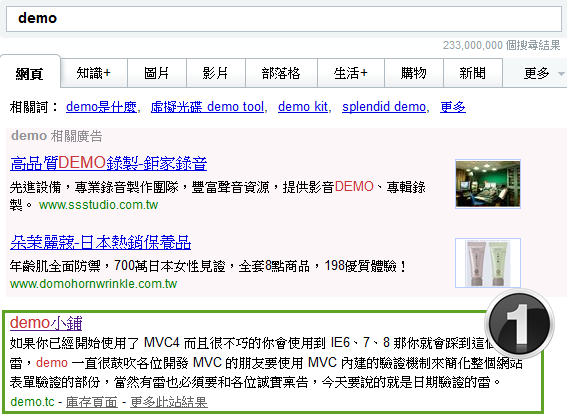Visit www.domohornwrinkle.com.tw ad URL

pyautogui.click(x=94, y=284)
